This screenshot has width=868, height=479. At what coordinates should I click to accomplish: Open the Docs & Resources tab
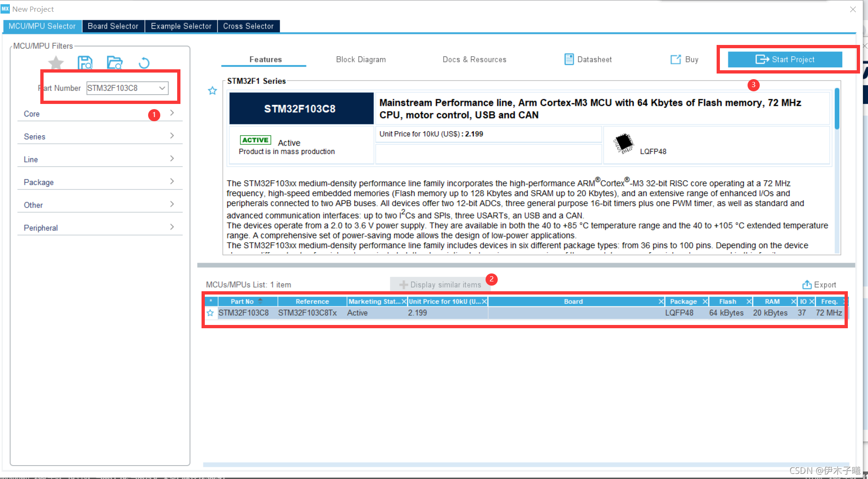pyautogui.click(x=474, y=59)
